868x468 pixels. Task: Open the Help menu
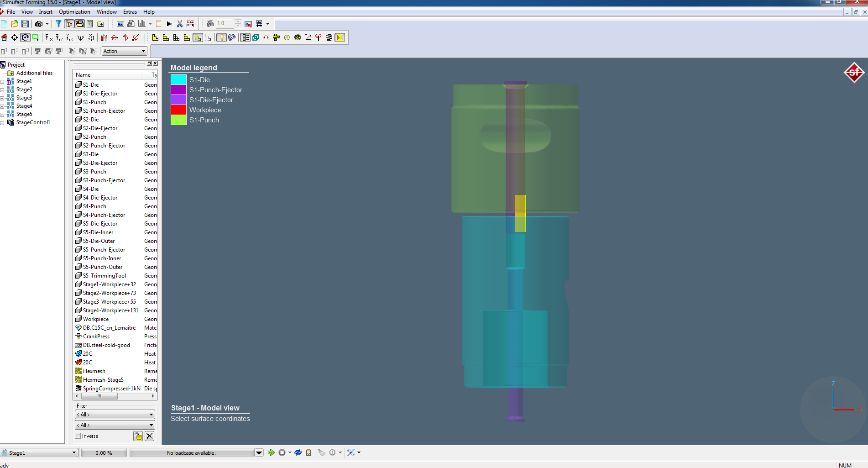point(149,12)
